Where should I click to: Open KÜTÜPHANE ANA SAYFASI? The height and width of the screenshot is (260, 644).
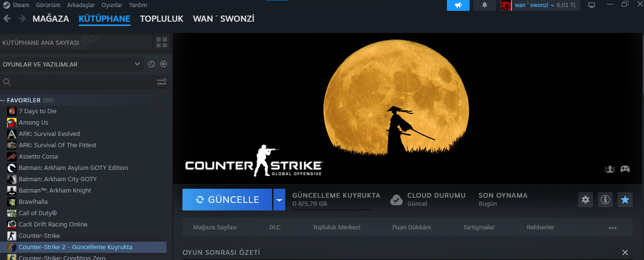click(77, 42)
